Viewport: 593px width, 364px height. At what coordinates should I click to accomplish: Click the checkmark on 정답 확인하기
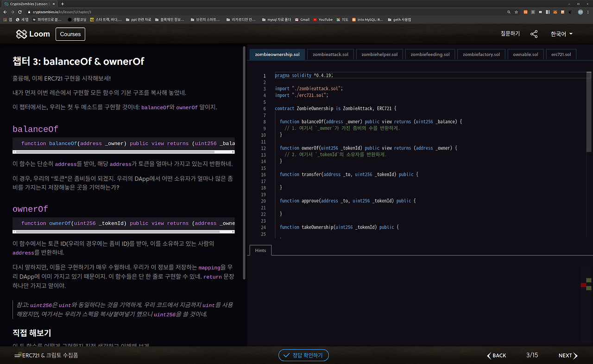coord(286,355)
